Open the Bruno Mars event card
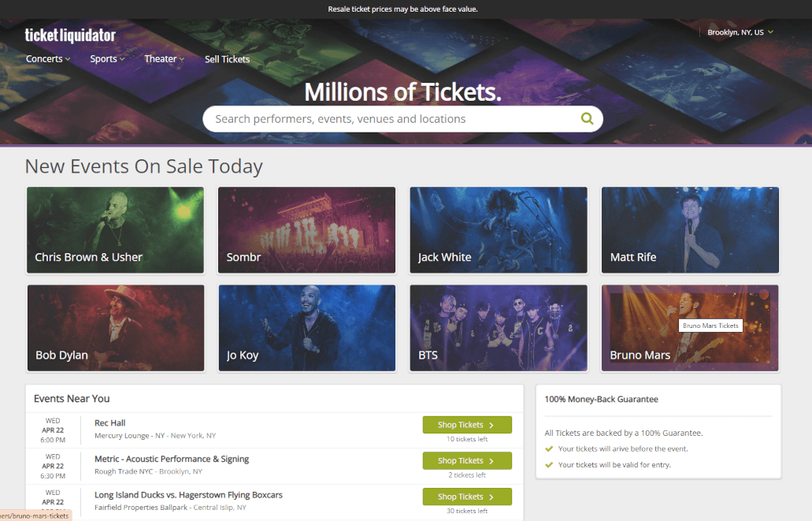 coord(690,328)
